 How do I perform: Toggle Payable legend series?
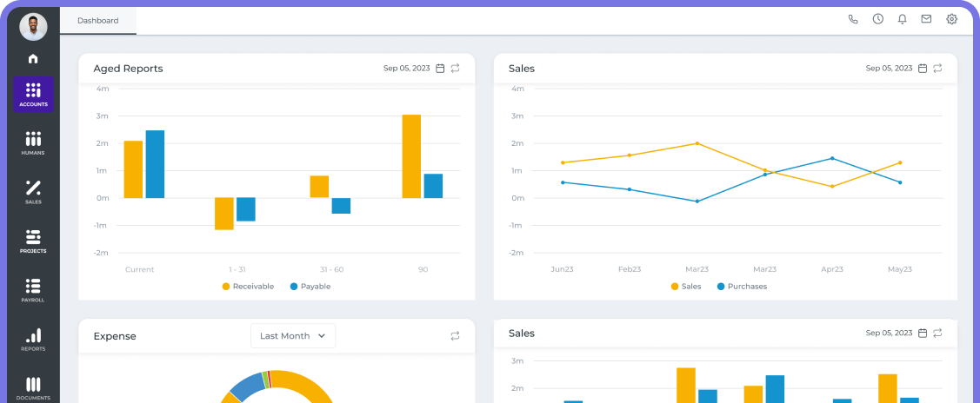point(310,287)
